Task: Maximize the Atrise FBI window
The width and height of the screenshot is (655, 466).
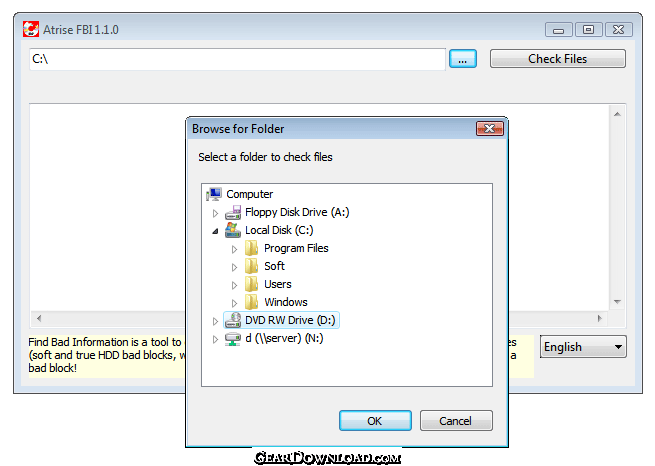Action: pyautogui.click(x=589, y=30)
